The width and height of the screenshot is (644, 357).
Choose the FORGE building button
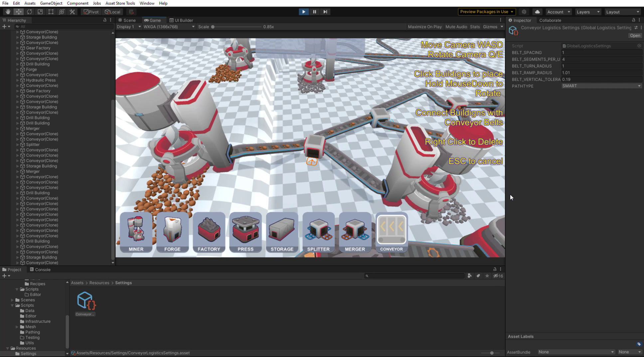172,232
